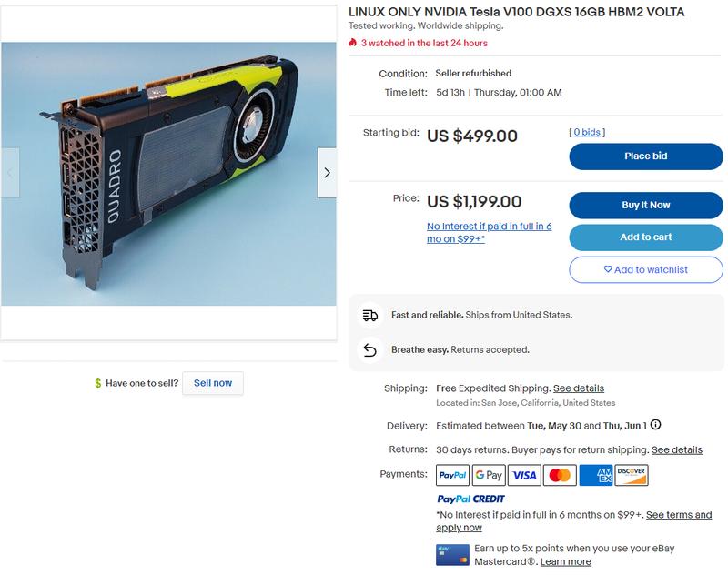Click the eBay Mastercard card image

pos(452,555)
